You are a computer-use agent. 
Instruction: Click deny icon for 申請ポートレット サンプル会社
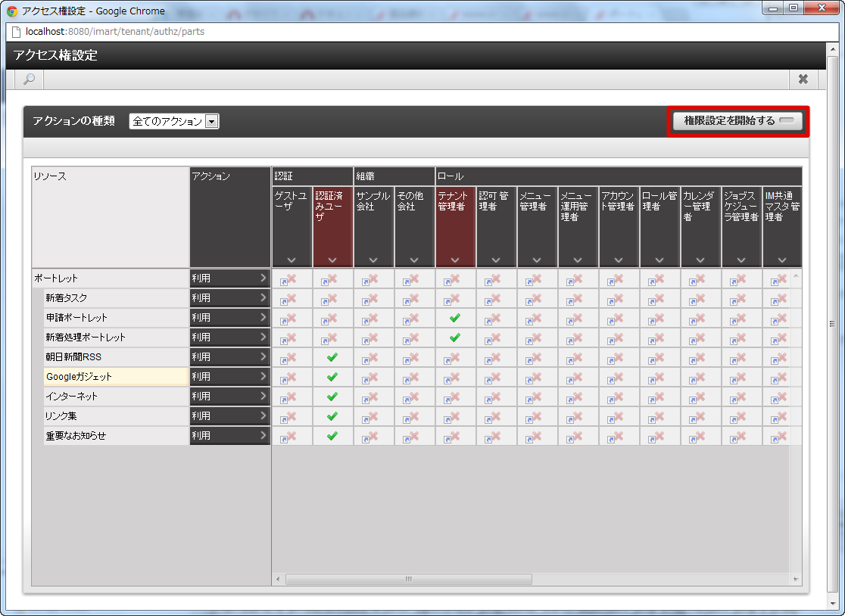(x=370, y=319)
